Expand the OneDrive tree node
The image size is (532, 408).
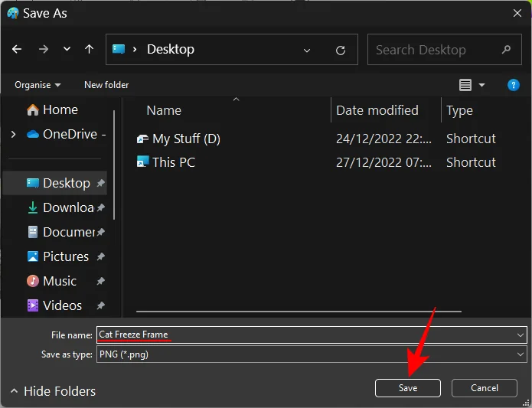click(13, 134)
